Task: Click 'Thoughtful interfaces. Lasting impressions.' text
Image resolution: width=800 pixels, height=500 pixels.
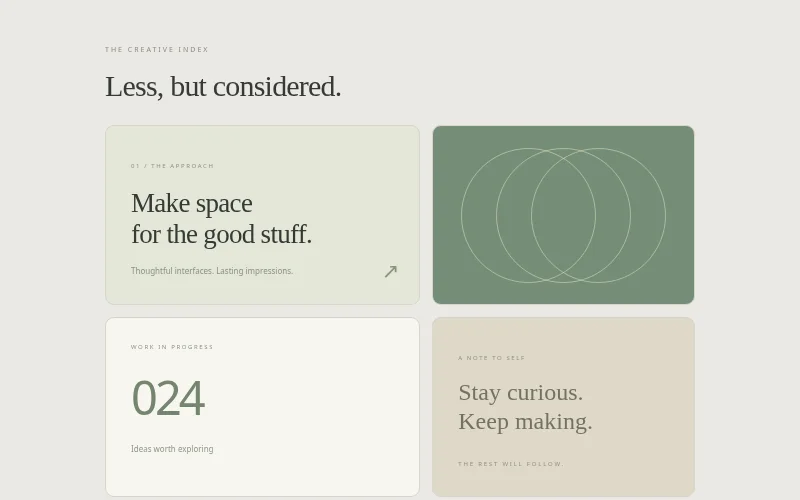Action: click(212, 271)
